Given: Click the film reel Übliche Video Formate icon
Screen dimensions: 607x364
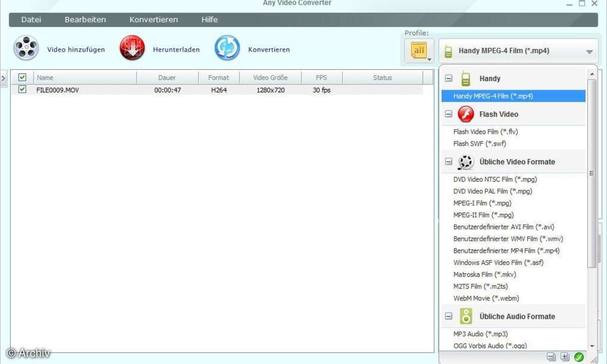Looking at the screenshot, I should coord(466,162).
